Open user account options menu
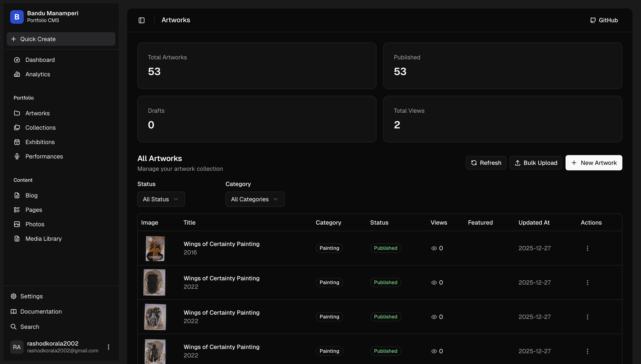This screenshot has width=641, height=364. 108,347
